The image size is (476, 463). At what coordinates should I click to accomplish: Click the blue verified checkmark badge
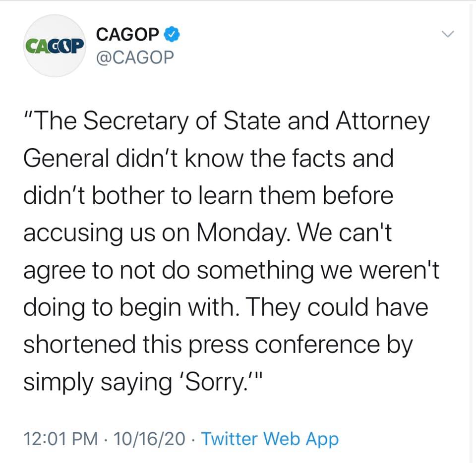tap(171, 34)
